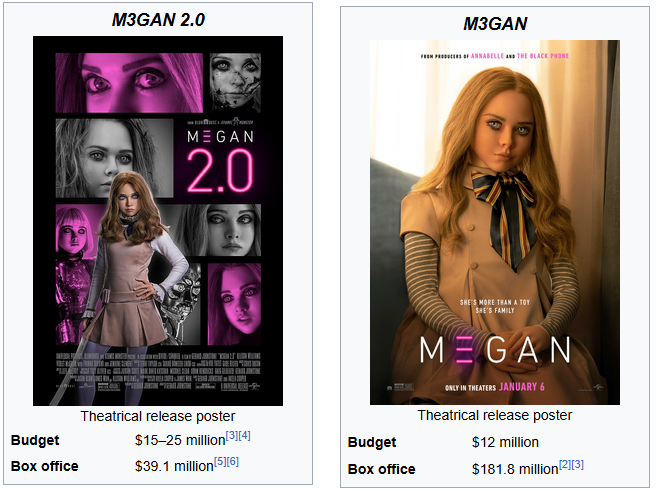
Task: Open reference [2] beside $181.8 million
Action: coord(565,464)
